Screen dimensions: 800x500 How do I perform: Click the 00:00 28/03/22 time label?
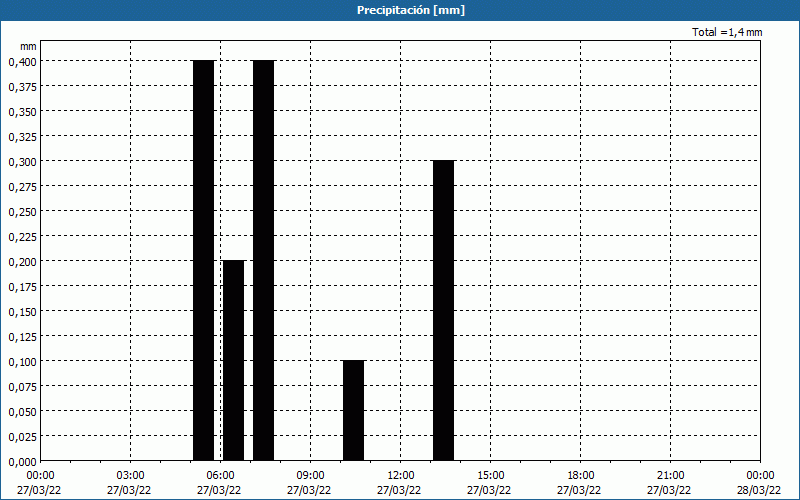(x=760, y=483)
